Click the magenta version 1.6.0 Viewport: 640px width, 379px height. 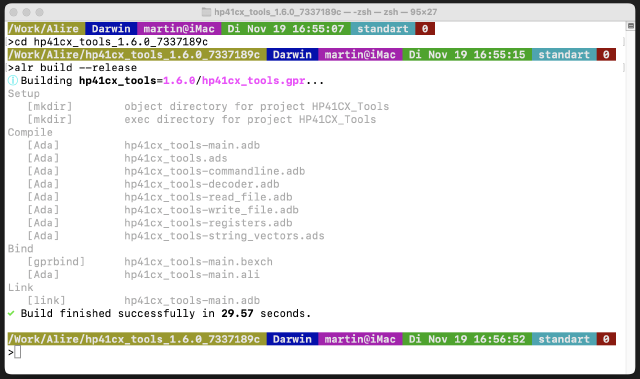tap(179, 81)
